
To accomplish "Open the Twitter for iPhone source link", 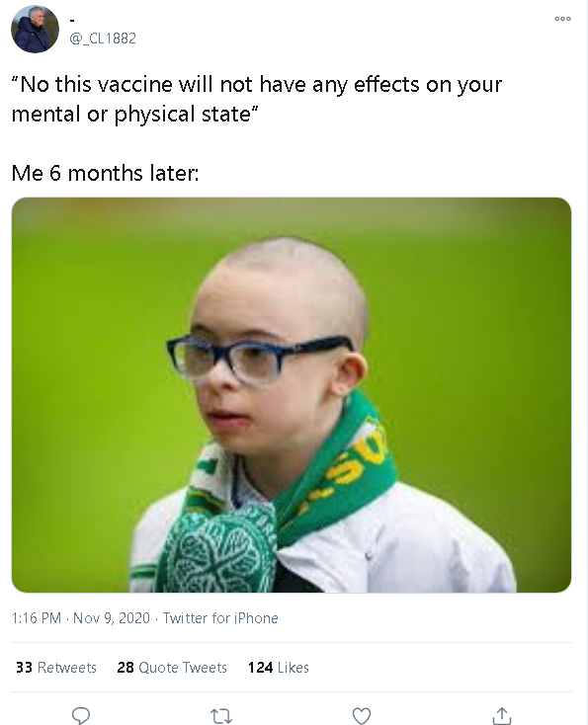I will [220, 617].
